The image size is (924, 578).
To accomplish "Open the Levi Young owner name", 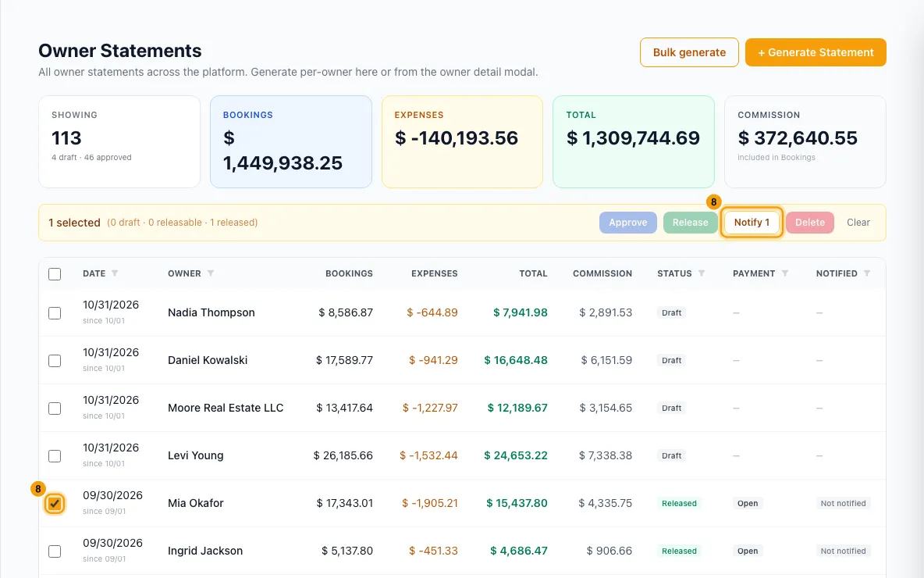I will (x=196, y=456).
